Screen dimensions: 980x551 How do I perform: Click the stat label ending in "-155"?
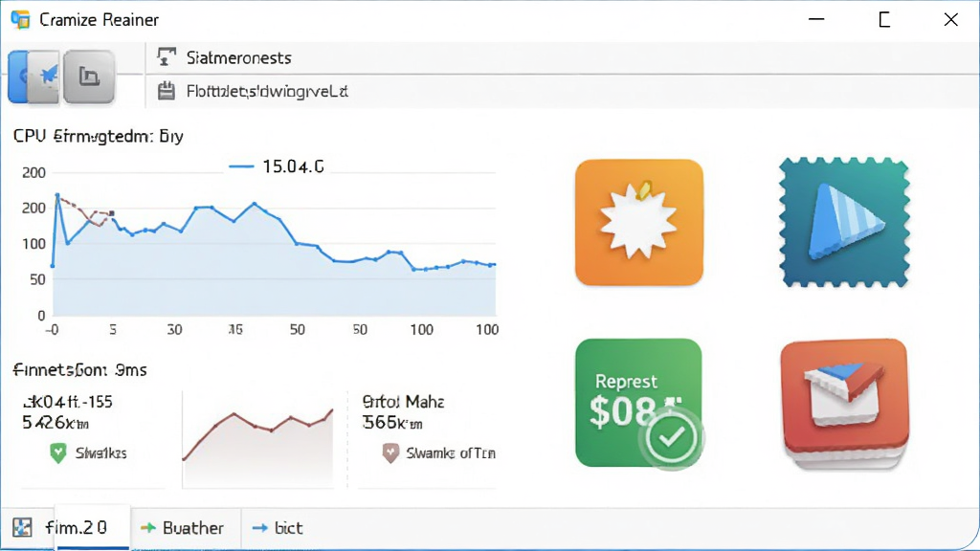68,401
